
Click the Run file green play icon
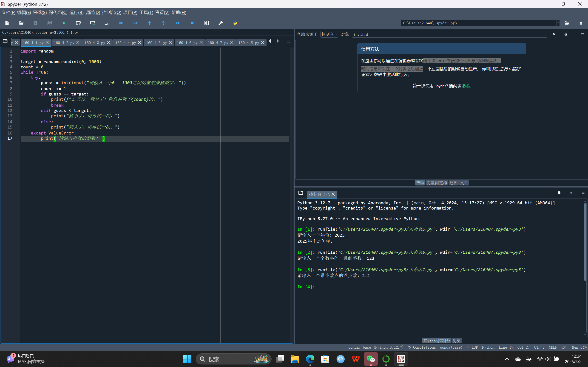click(x=64, y=23)
